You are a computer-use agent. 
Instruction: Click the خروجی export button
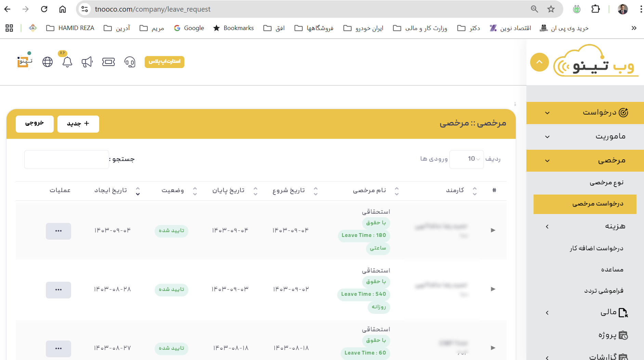[35, 124]
